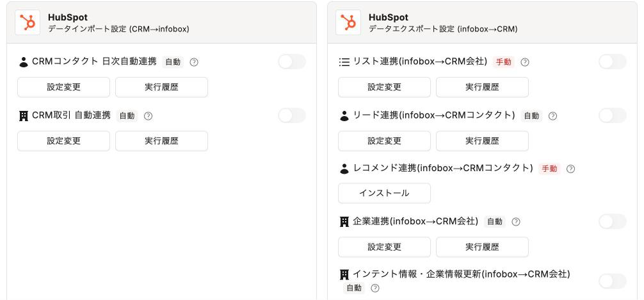
Task: Click HubSpot logo in export settings card
Action: click(348, 22)
